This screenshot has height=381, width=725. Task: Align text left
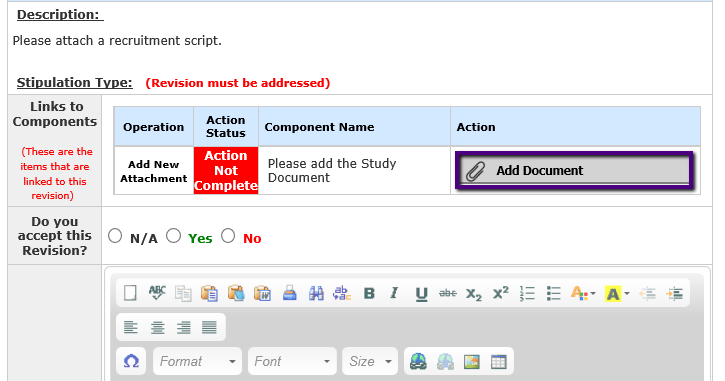tap(131, 327)
